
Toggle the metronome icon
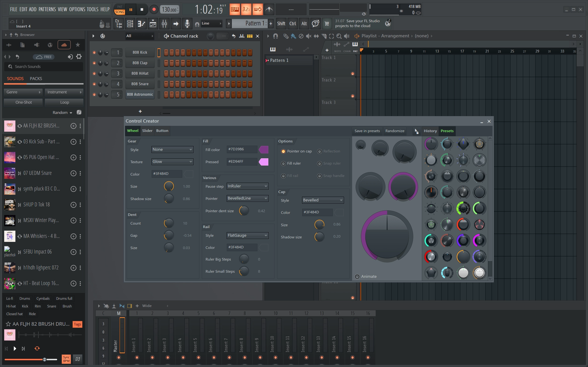269,10
